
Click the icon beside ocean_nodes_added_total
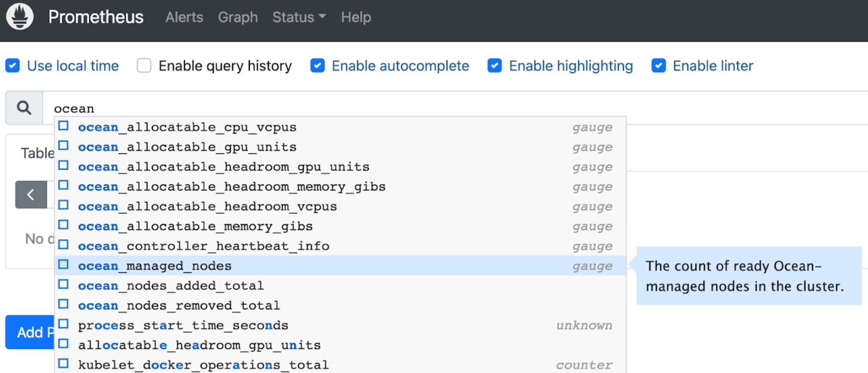(x=64, y=285)
